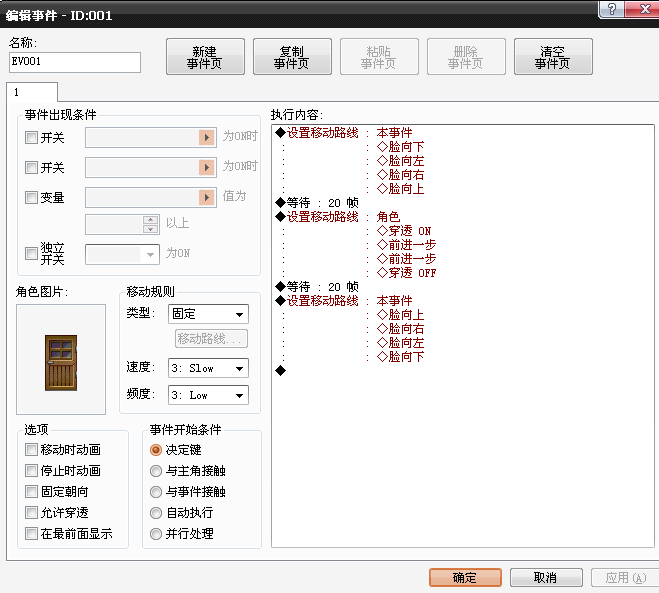Select the ◇穿透 ON line

coord(404,231)
